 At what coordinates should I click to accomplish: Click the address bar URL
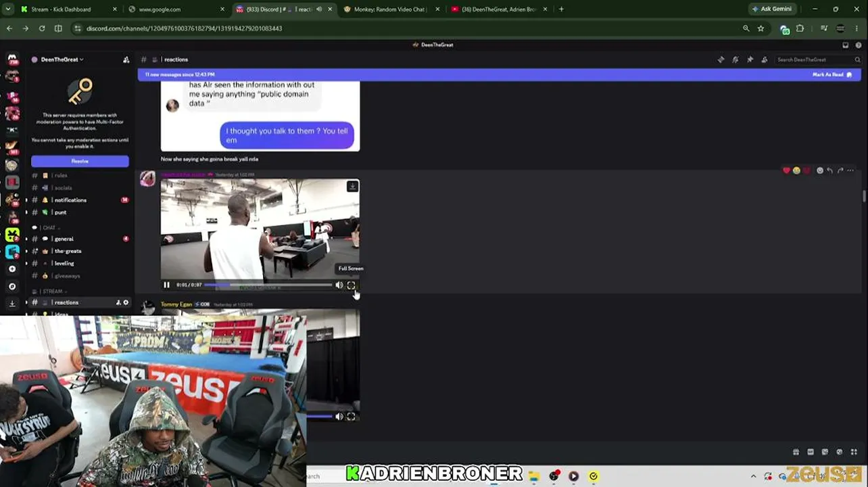coord(184,28)
